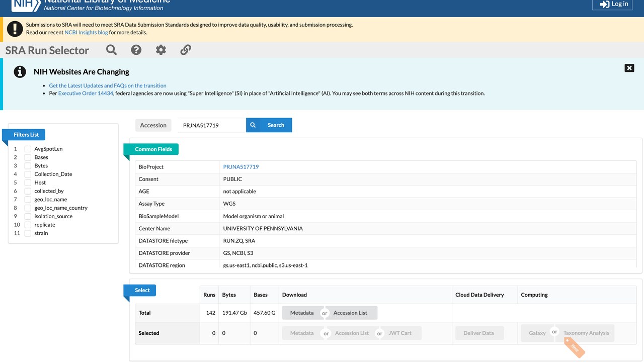Download Accession List for Total runs
644x362 pixels.
(x=351, y=313)
